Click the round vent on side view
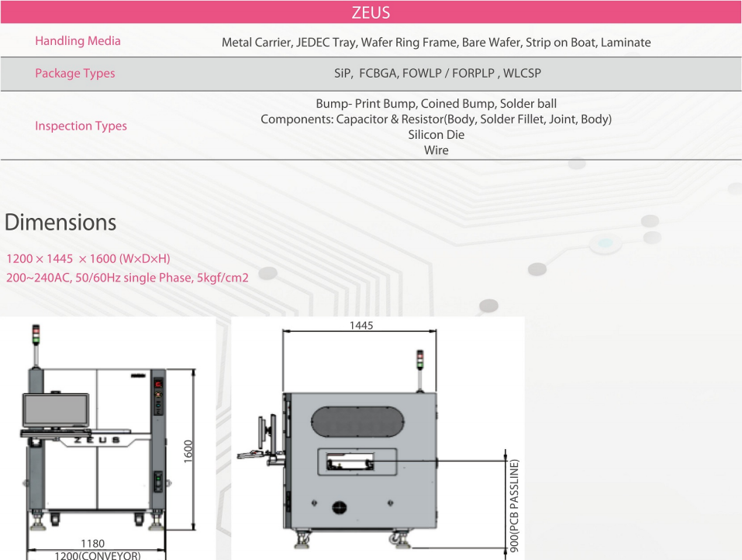The image size is (742, 560). coord(338,508)
